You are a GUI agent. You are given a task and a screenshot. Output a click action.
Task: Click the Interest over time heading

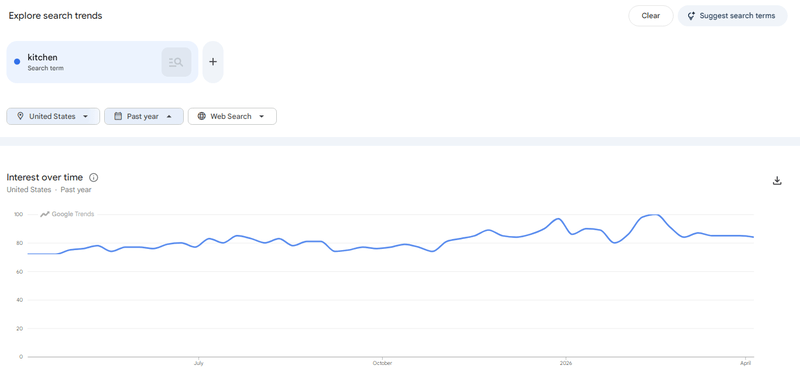point(44,178)
